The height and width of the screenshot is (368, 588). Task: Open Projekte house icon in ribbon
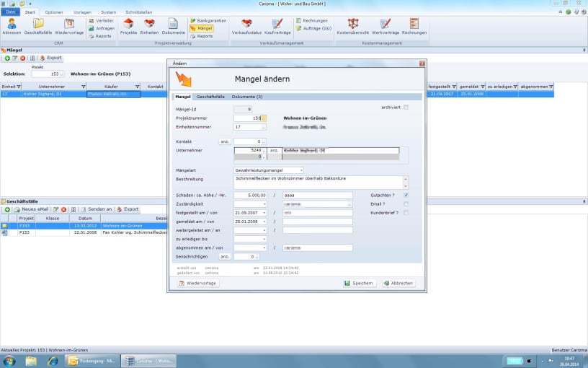(x=128, y=27)
